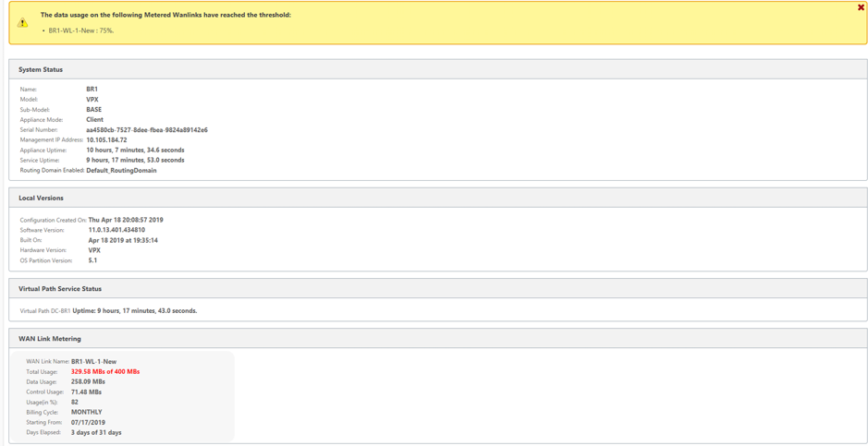Screen dimensions: 868x446
Task: Select the configuration created date Thu Apr 18
Action: [126, 220]
